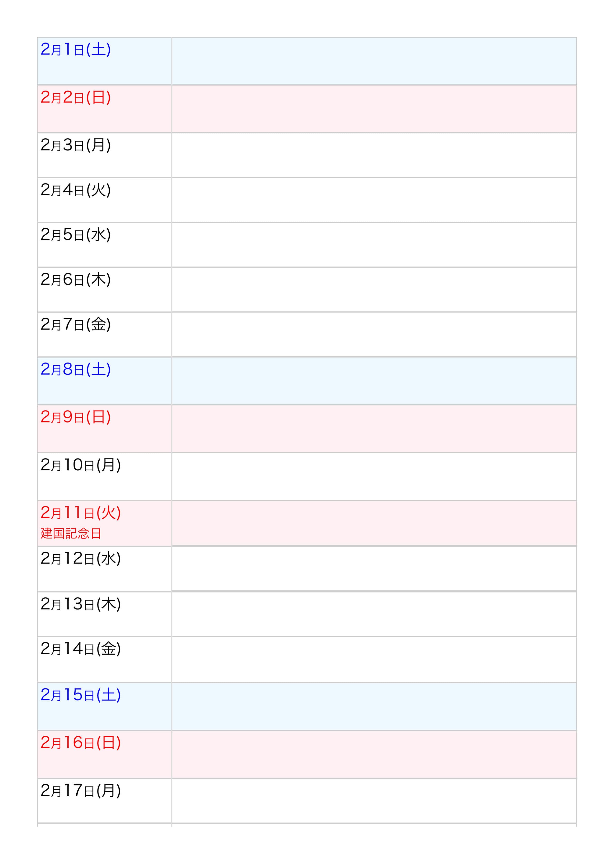Click the 2月3日(月) date label
The height and width of the screenshot is (868, 614).
(x=76, y=145)
